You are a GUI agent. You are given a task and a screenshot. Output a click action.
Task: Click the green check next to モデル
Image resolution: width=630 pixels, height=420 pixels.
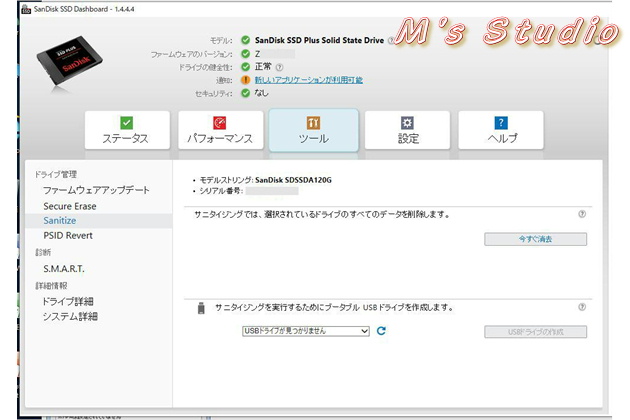point(245,40)
